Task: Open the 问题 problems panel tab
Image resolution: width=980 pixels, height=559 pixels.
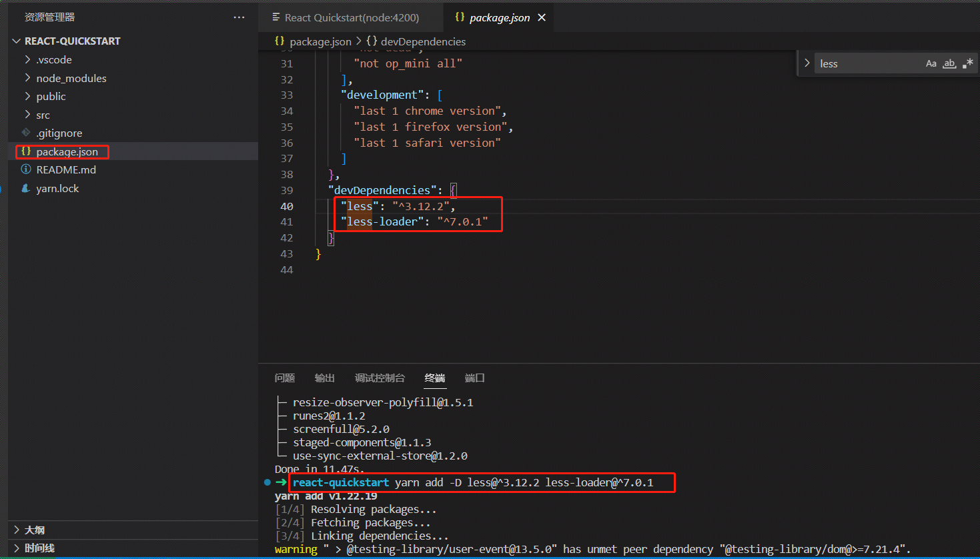Action: [x=285, y=378]
